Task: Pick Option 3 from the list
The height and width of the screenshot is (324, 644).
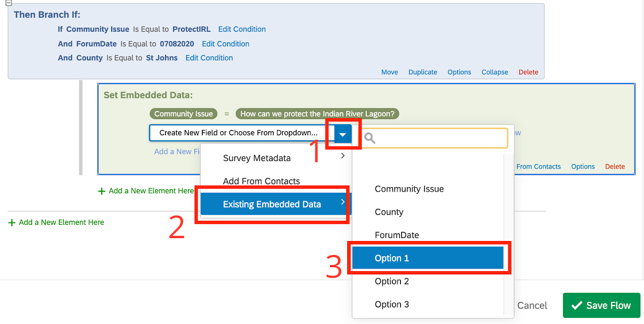Action: 391,304
